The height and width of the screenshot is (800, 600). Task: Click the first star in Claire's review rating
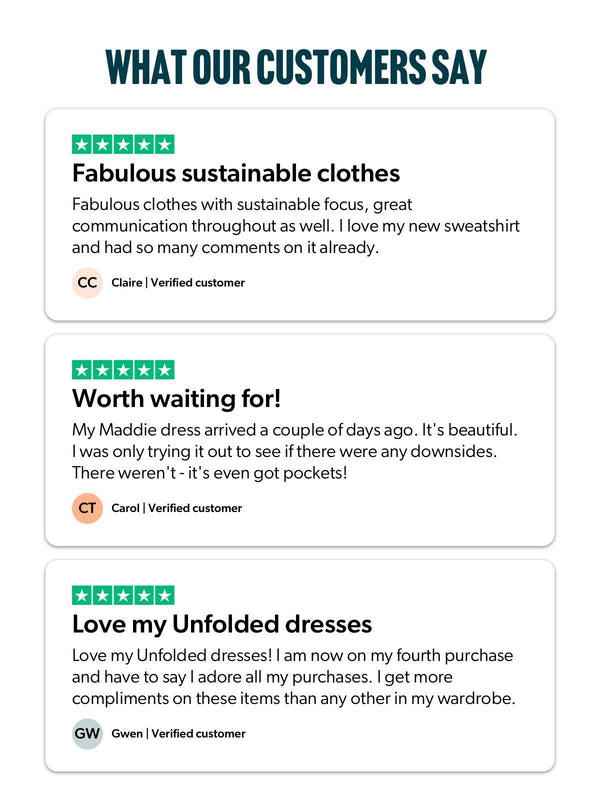click(82, 144)
